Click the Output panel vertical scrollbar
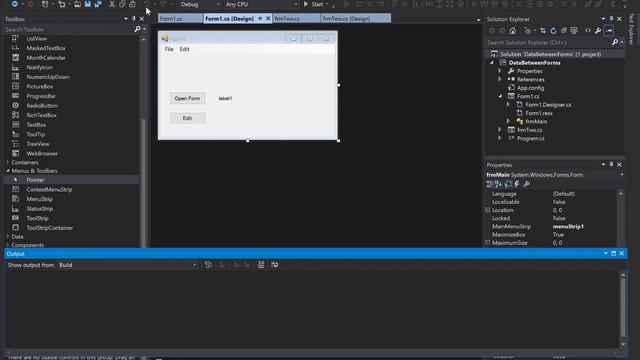 (x=623, y=310)
